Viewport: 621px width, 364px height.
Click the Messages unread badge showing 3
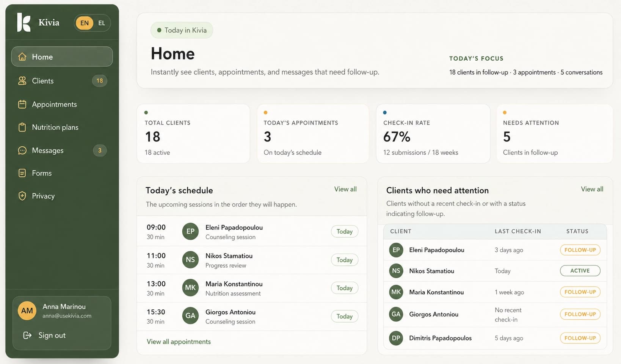(100, 151)
